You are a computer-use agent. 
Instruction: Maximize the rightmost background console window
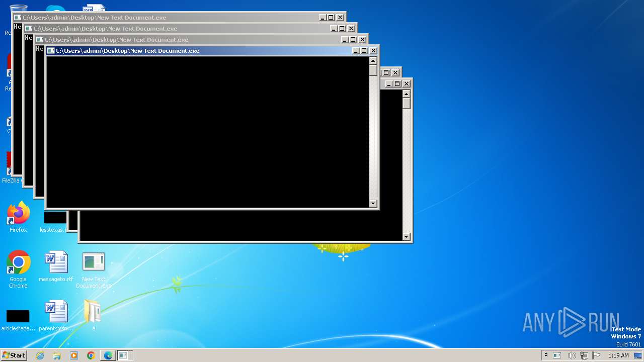pos(397,84)
